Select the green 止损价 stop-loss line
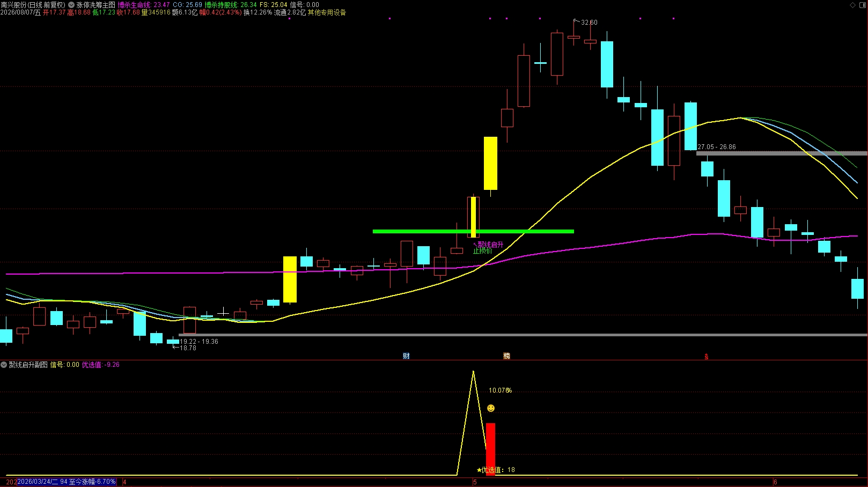 (x=473, y=232)
